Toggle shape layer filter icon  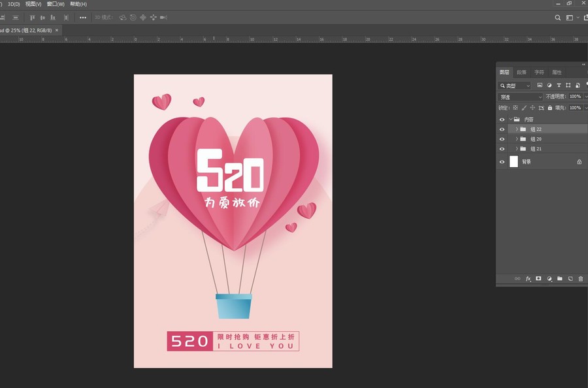coord(568,86)
